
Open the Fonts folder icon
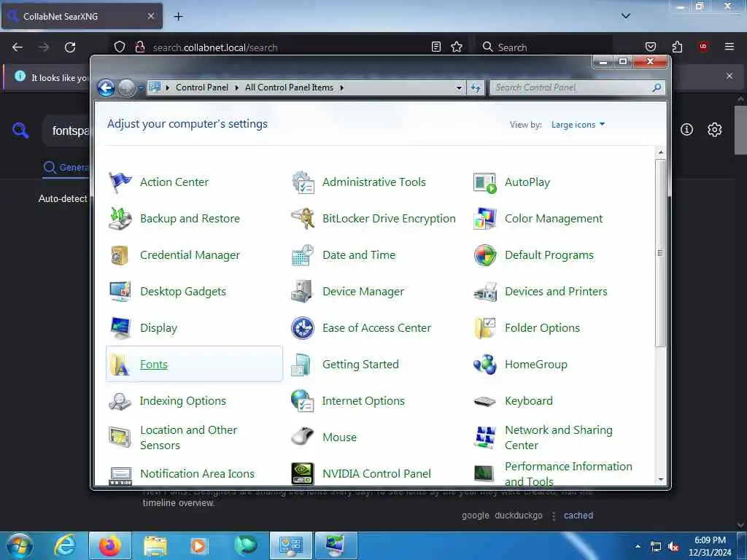pyautogui.click(x=120, y=365)
